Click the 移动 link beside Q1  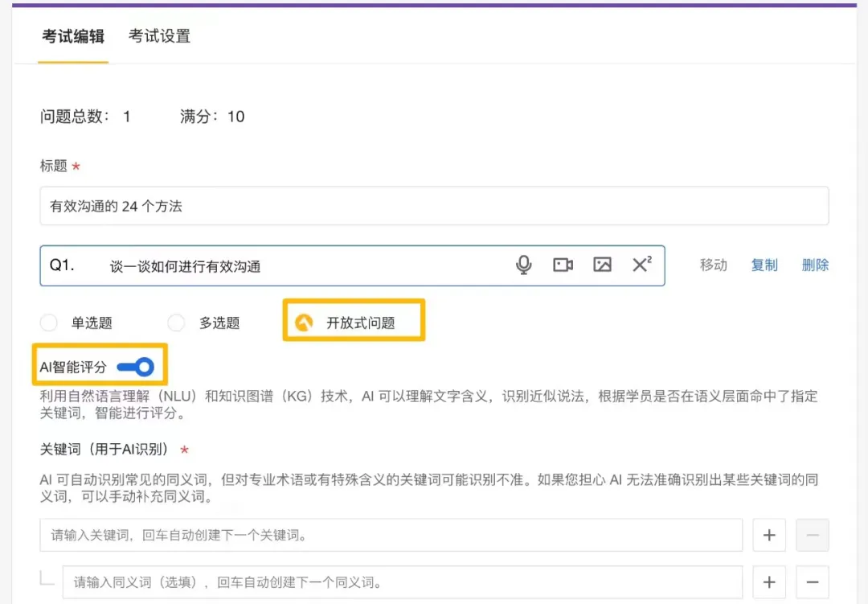pyautogui.click(x=714, y=265)
